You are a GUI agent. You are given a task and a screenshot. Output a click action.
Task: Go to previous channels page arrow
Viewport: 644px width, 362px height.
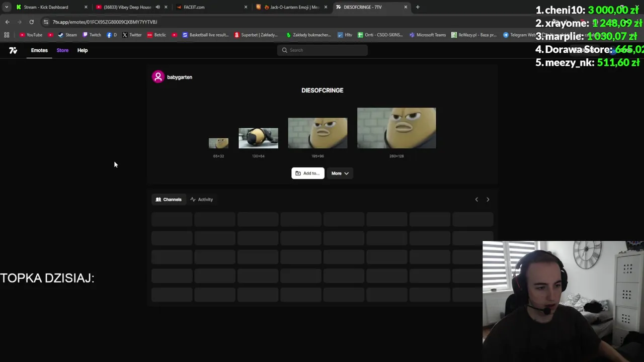click(476, 199)
